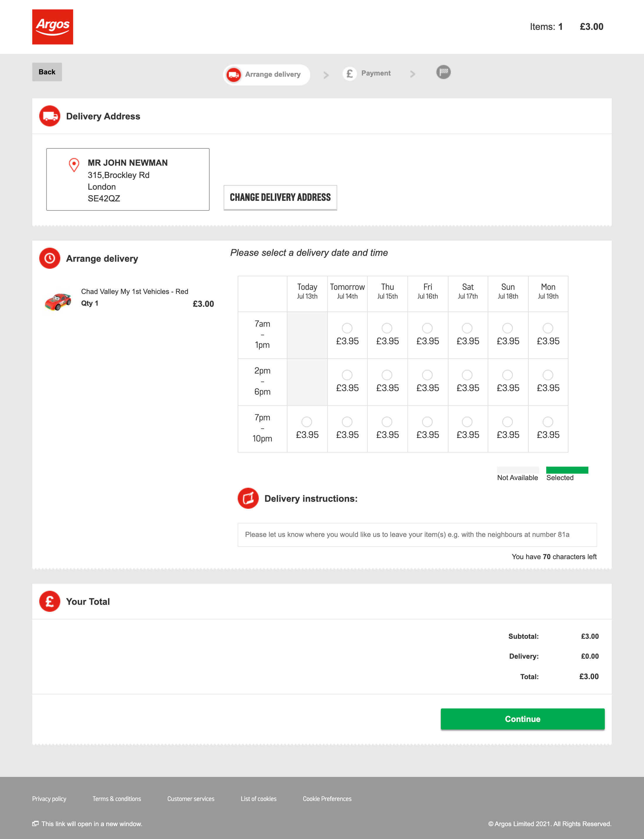Select the Mon Jul 19th 7am–1pm slot
644x839 pixels.
[548, 328]
